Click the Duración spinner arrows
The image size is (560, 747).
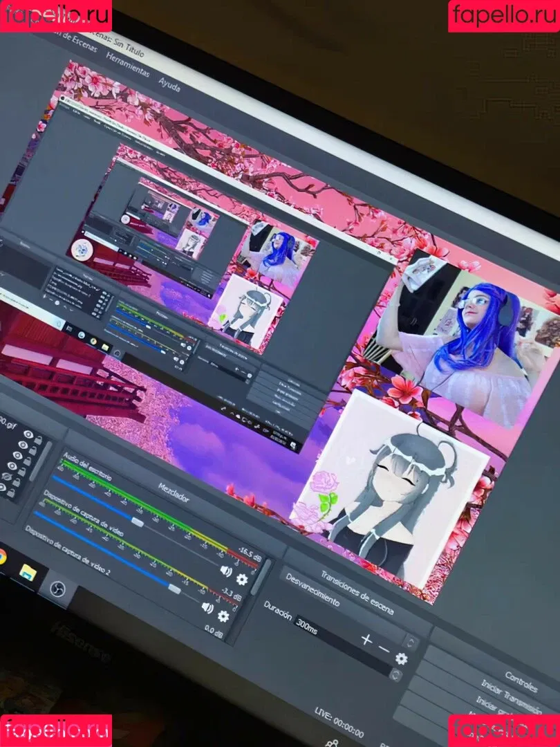click(x=396, y=674)
